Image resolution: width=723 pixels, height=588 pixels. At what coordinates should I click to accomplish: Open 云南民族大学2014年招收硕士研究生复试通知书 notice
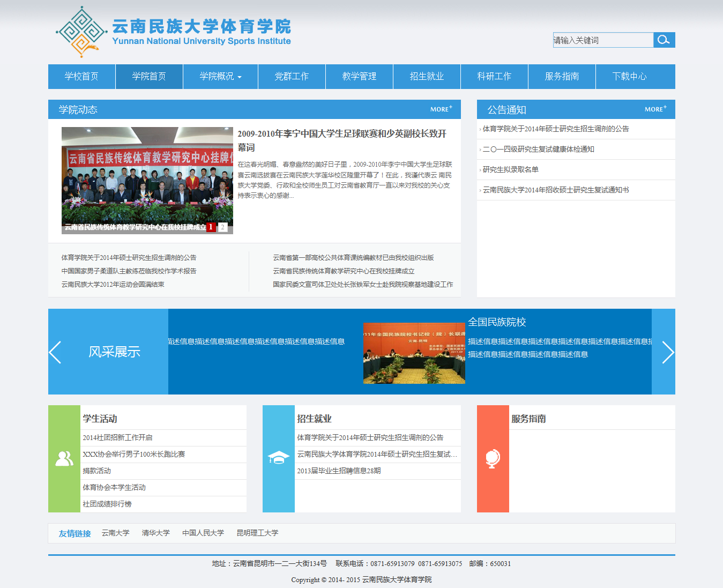point(556,190)
